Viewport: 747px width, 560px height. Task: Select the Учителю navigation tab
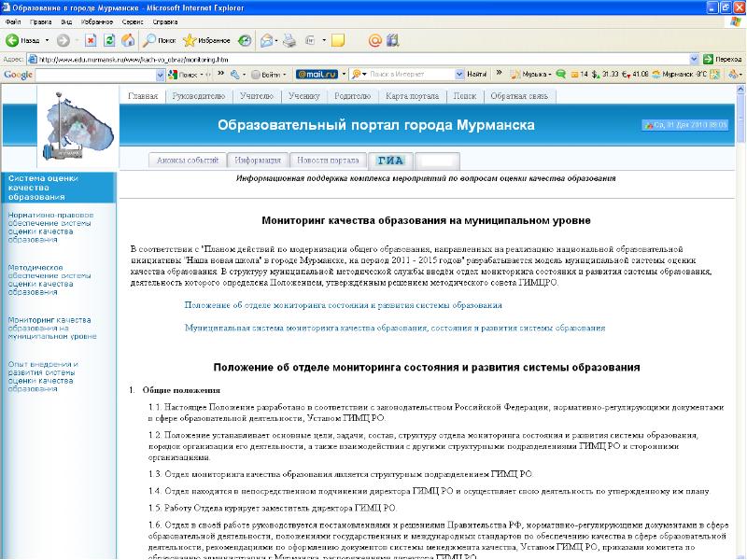[x=256, y=95]
